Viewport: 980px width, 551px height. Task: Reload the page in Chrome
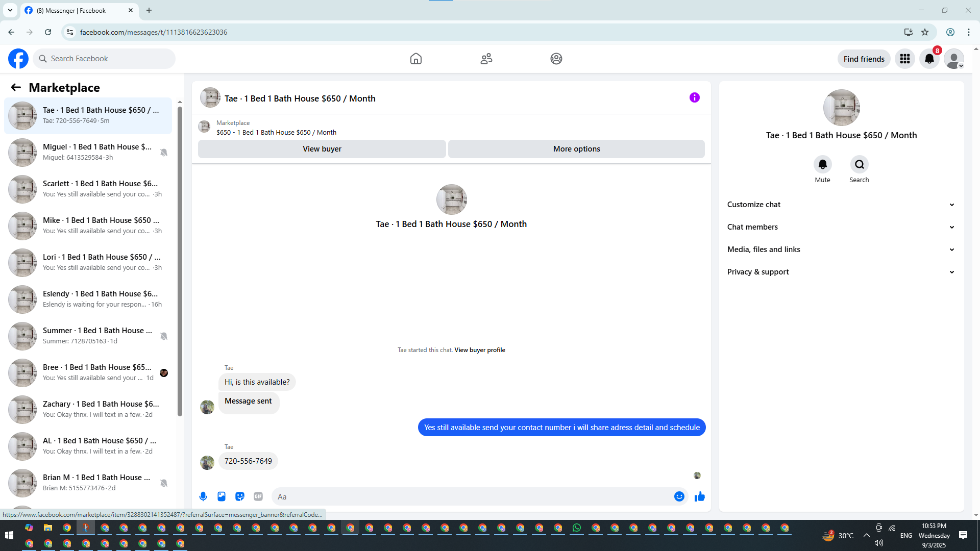48,32
